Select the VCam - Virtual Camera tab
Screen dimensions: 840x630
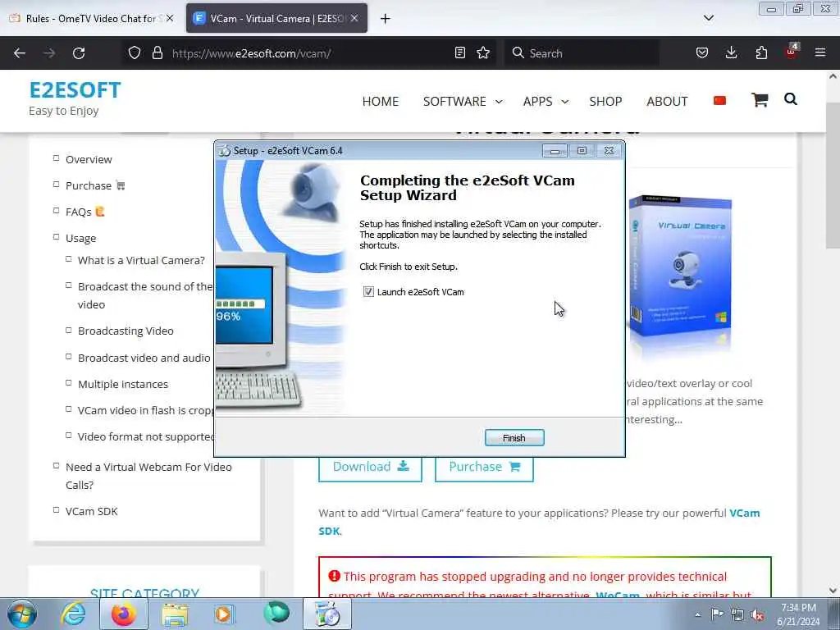coord(277,18)
